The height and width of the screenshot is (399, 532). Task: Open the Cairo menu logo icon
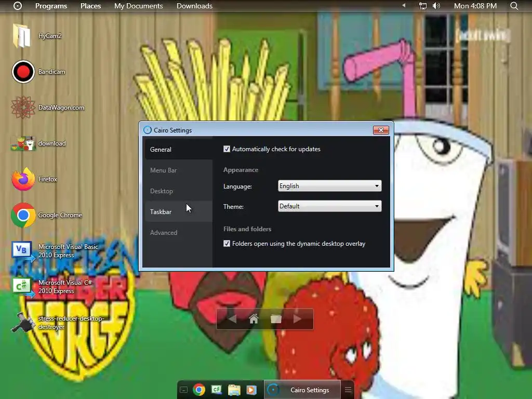click(x=18, y=6)
